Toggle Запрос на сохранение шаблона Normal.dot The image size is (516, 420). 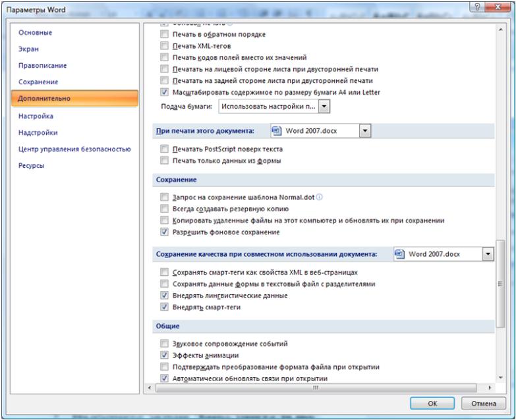(x=164, y=197)
